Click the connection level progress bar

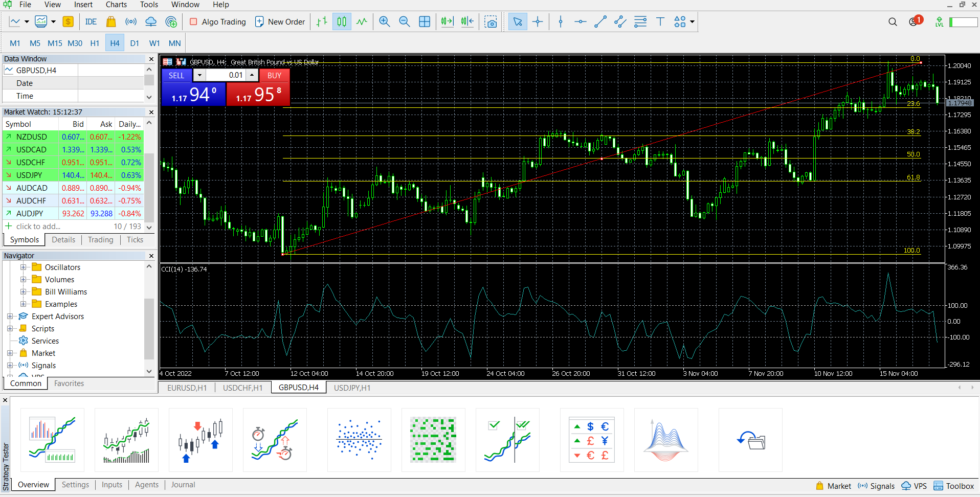click(x=964, y=22)
